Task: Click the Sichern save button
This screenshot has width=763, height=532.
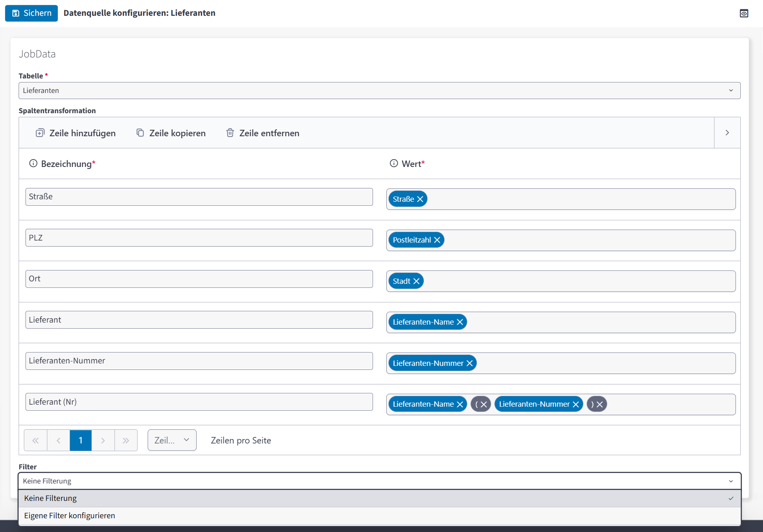Action: click(x=32, y=13)
